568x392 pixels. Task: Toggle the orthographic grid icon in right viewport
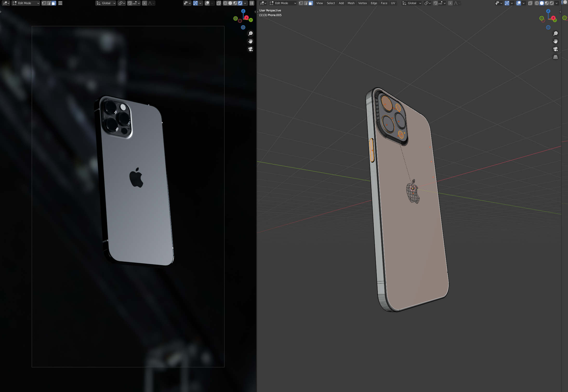pyautogui.click(x=556, y=57)
